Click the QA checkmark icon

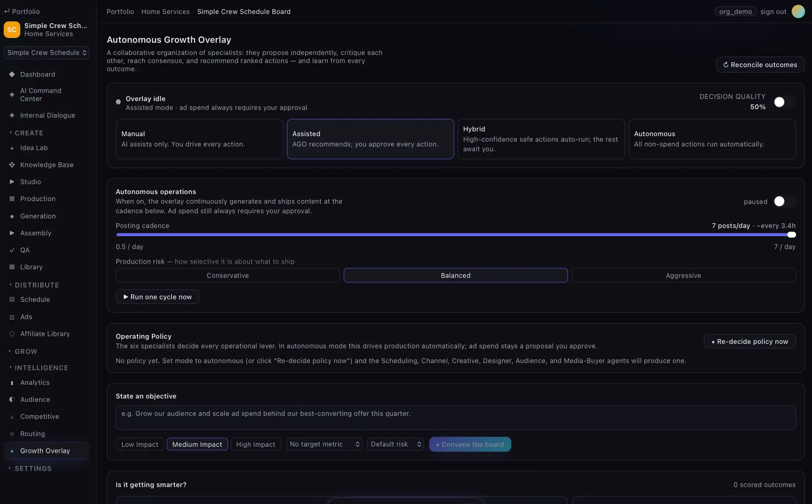click(x=12, y=250)
